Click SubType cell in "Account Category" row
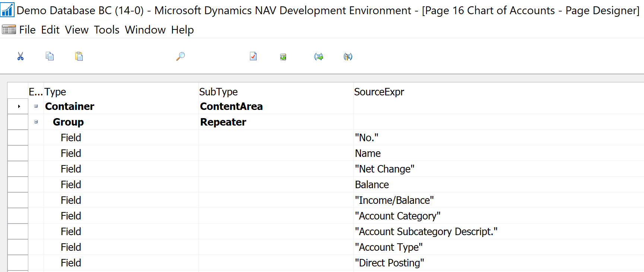This screenshot has width=644, height=272. coord(276,216)
